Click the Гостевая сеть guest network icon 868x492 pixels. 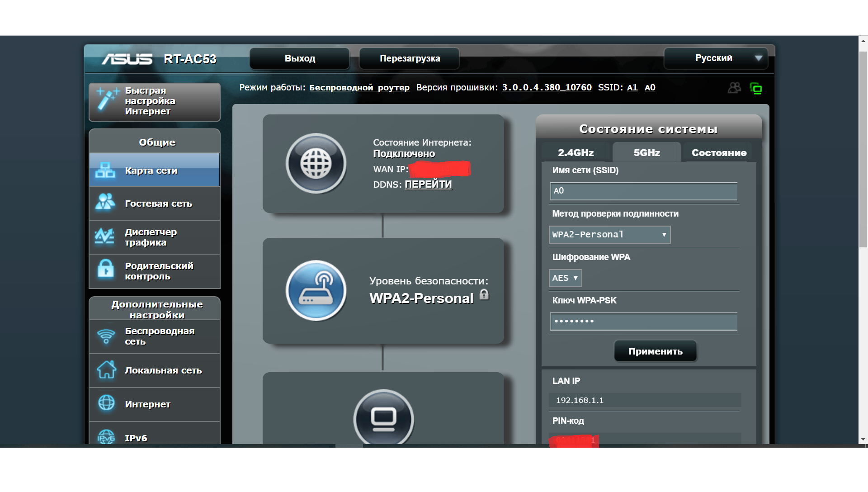click(105, 202)
